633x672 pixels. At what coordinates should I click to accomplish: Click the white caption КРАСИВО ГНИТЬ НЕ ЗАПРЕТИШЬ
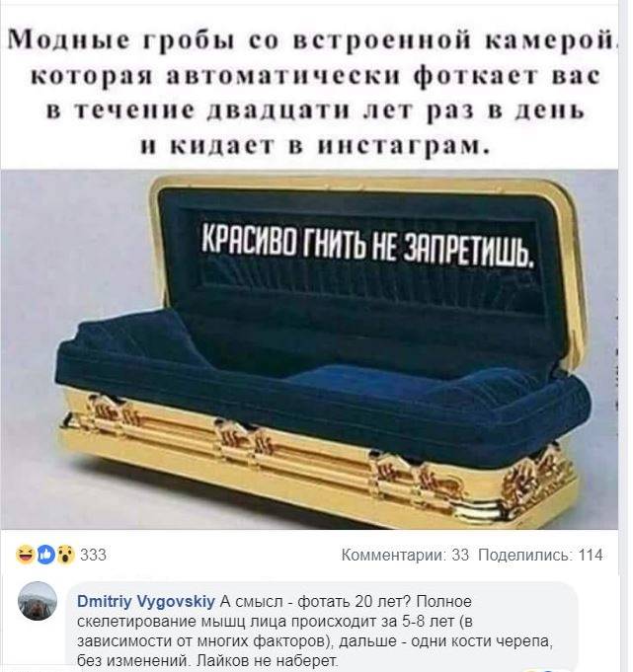coord(368,244)
